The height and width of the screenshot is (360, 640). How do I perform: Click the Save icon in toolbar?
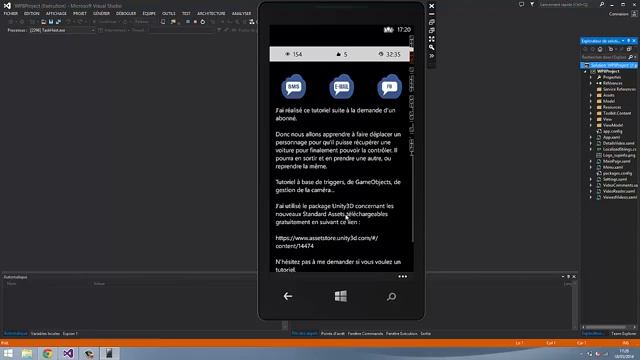(x=51, y=22)
